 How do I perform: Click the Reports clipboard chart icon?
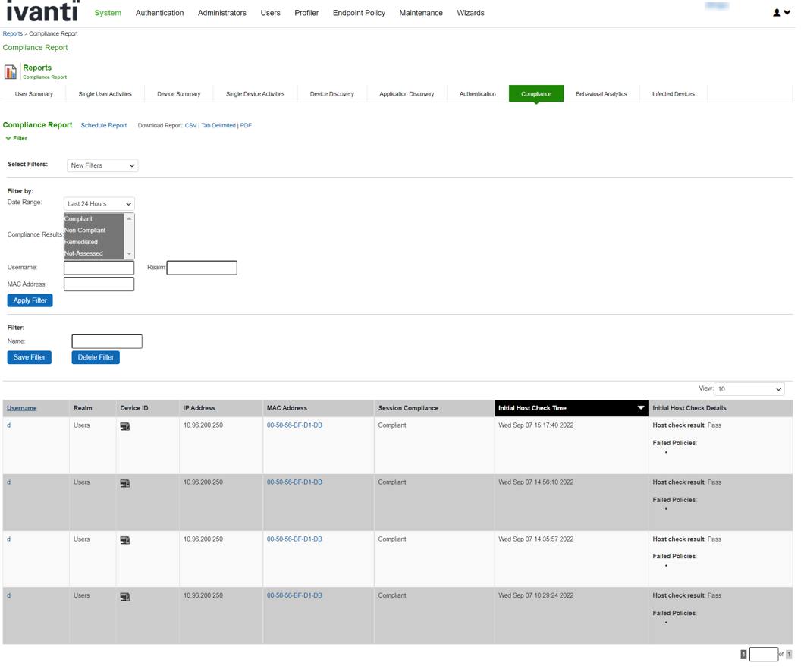click(11, 71)
